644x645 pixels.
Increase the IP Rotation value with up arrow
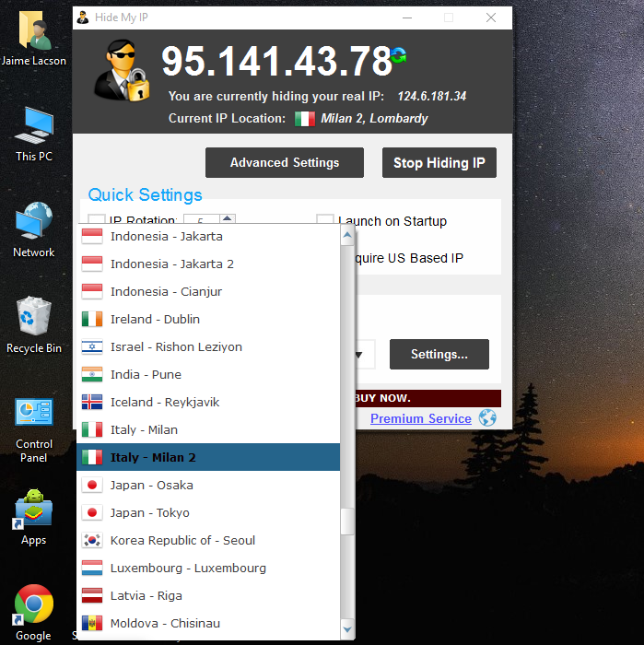pyautogui.click(x=227, y=218)
